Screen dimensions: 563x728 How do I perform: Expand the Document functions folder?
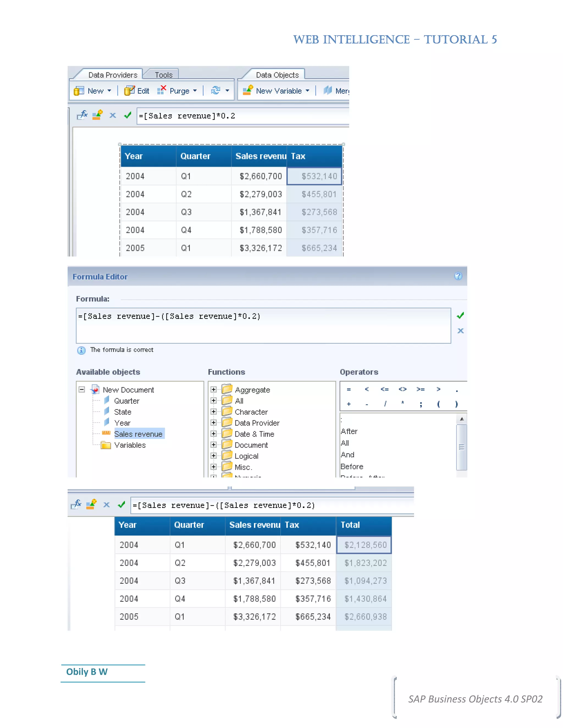(213, 444)
